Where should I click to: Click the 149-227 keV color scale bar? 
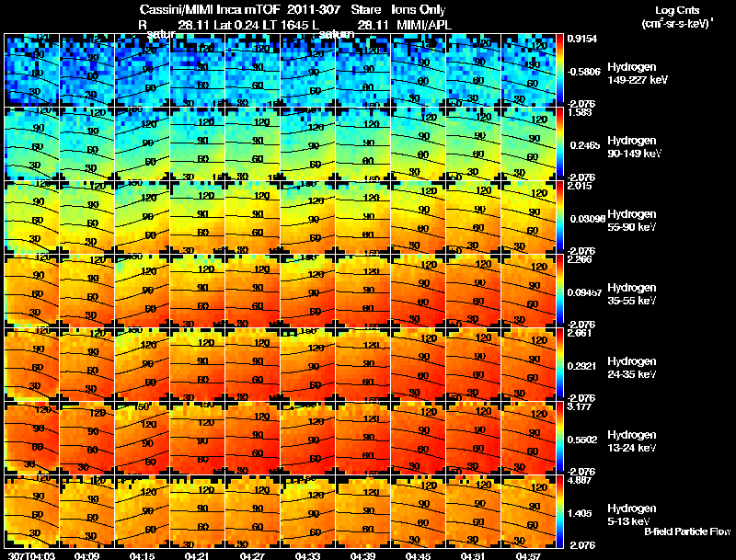coord(559,71)
